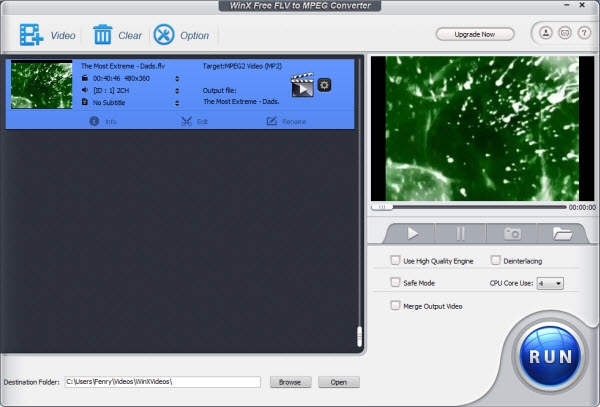This screenshot has height=407, width=600.
Task: Open the CPU Core Use dropdown
Action: (x=550, y=283)
